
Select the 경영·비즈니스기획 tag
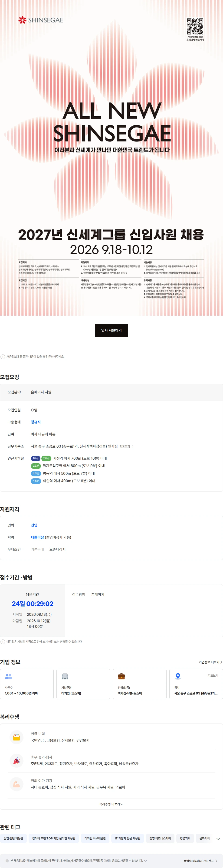click(x=160, y=838)
